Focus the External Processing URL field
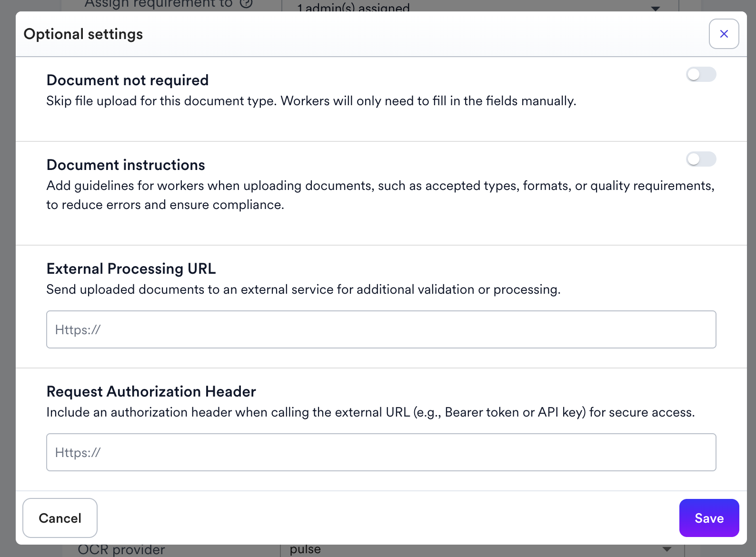The width and height of the screenshot is (756, 557). coord(381,329)
